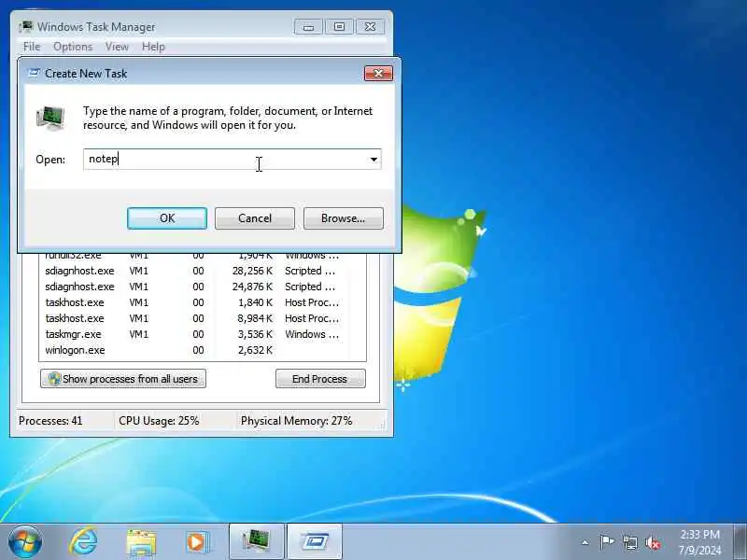Switch to Create New Task taskbar button
747x560 pixels.
315,542
